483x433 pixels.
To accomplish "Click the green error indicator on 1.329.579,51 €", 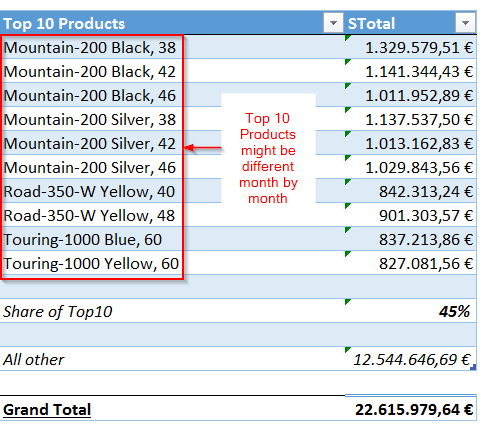I will pyautogui.click(x=348, y=38).
